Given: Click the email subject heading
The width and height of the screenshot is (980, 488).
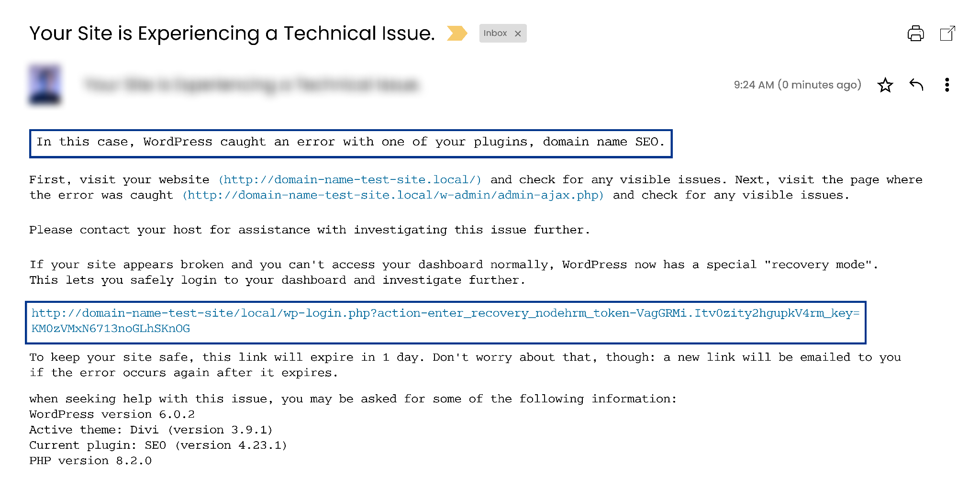Looking at the screenshot, I should [x=232, y=33].
